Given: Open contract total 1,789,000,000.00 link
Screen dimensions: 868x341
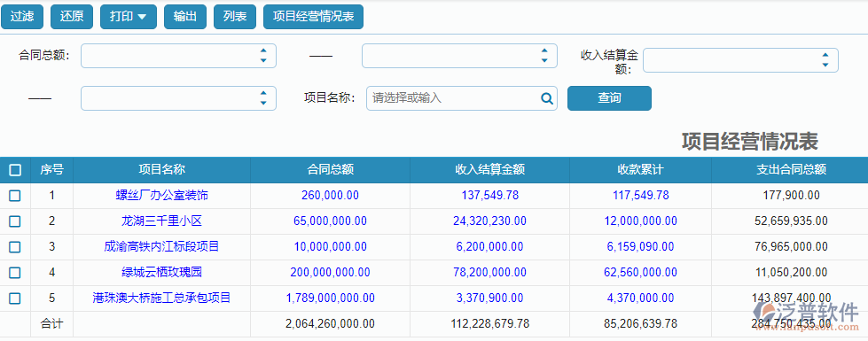Looking at the screenshot, I should [x=331, y=298].
